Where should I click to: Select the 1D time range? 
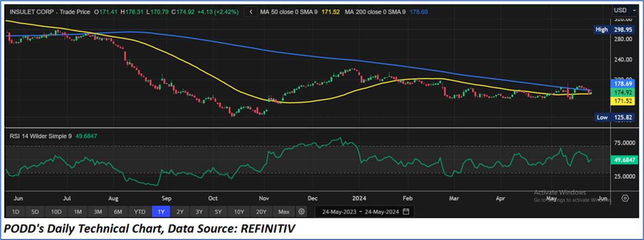click(x=16, y=211)
